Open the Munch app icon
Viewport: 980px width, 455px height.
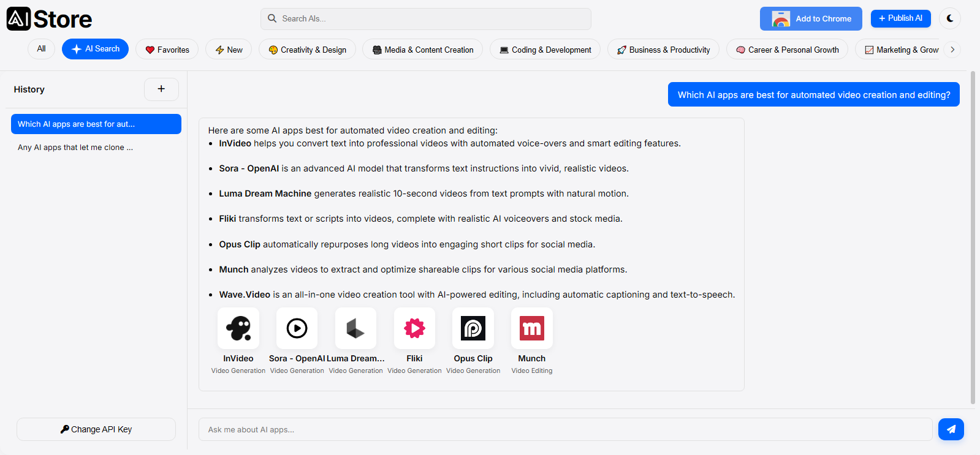[x=532, y=328]
